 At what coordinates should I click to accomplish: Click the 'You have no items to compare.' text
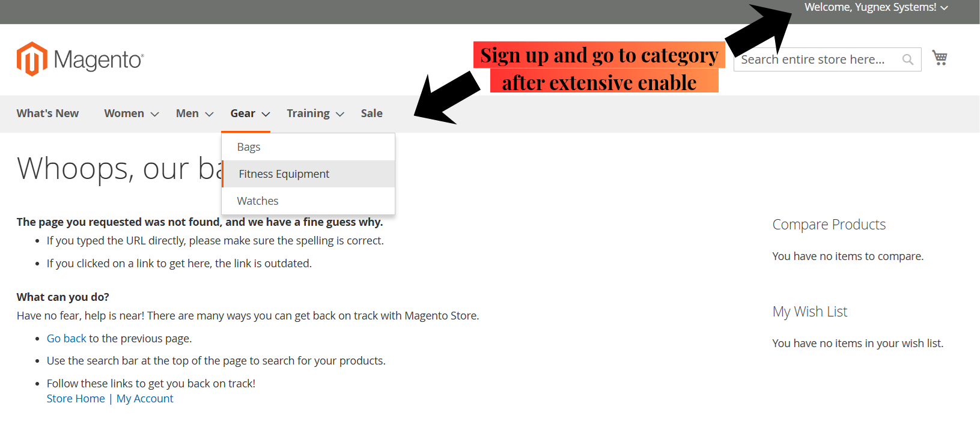click(x=848, y=256)
